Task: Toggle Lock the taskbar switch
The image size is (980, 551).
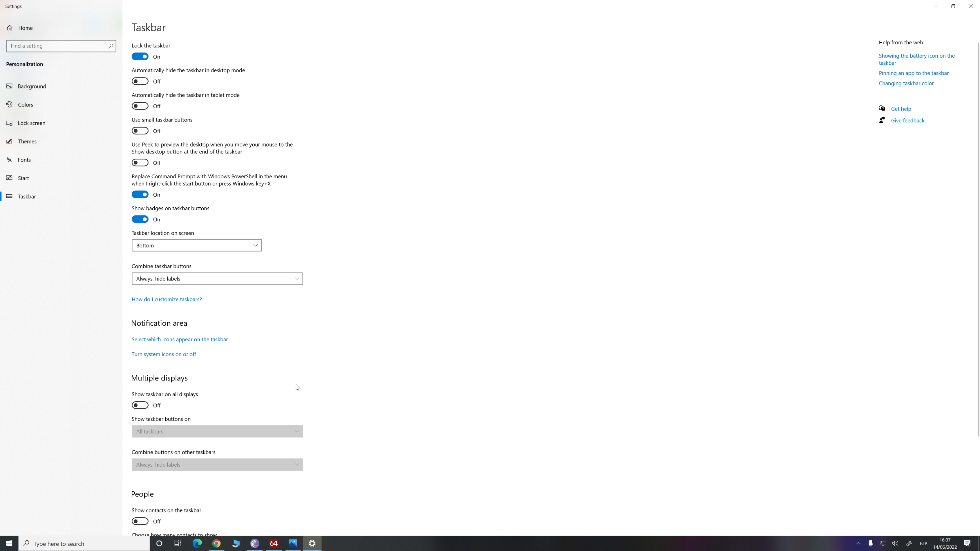Action: click(140, 57)
